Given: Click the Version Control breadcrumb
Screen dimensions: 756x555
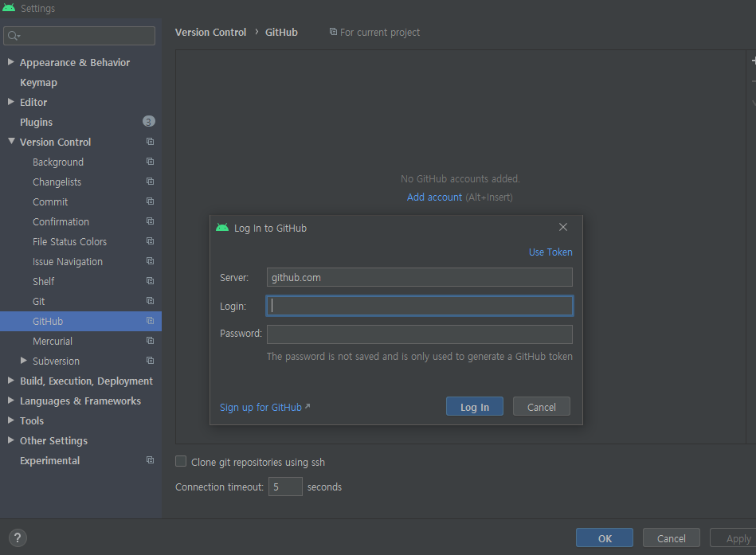Looking at the screenshot, I should click(210, 33).
